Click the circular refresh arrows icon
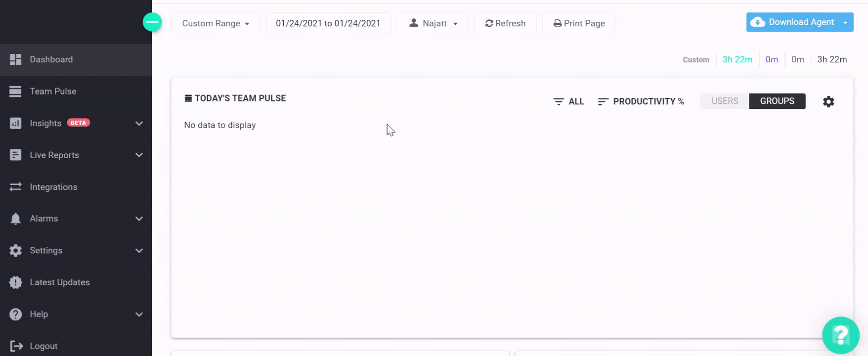The image size is (868, 356). pos(489,23)
